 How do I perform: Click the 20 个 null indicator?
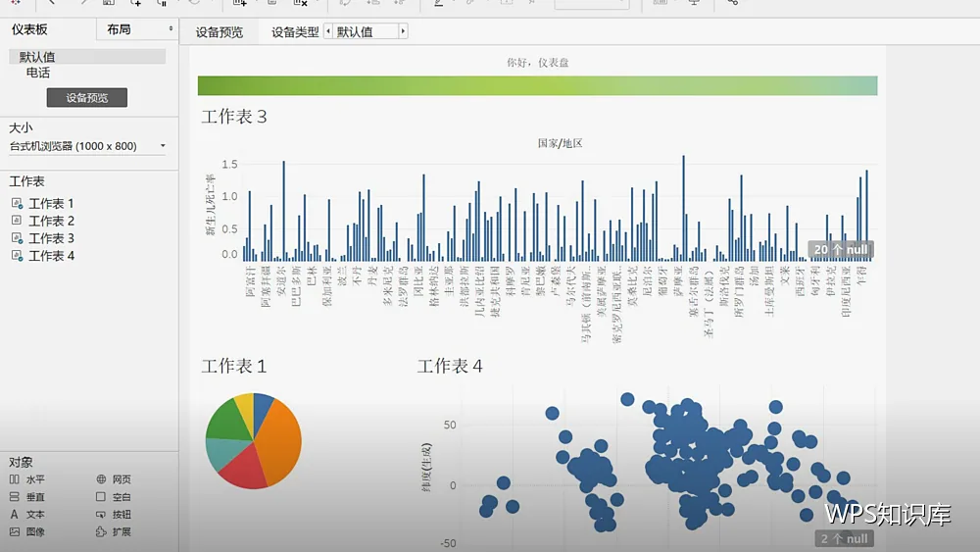click(x=841, y=249)
